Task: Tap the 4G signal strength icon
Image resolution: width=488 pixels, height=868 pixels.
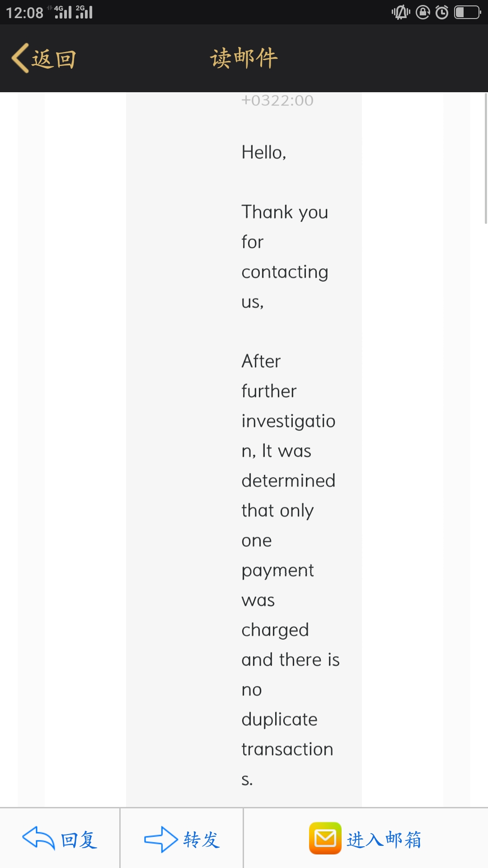Action: tap(62, 12)
